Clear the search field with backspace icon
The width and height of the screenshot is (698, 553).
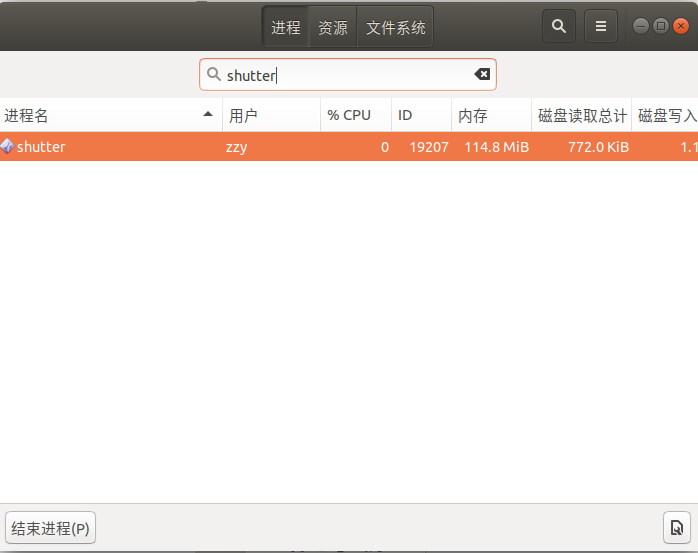pos(482,74)
